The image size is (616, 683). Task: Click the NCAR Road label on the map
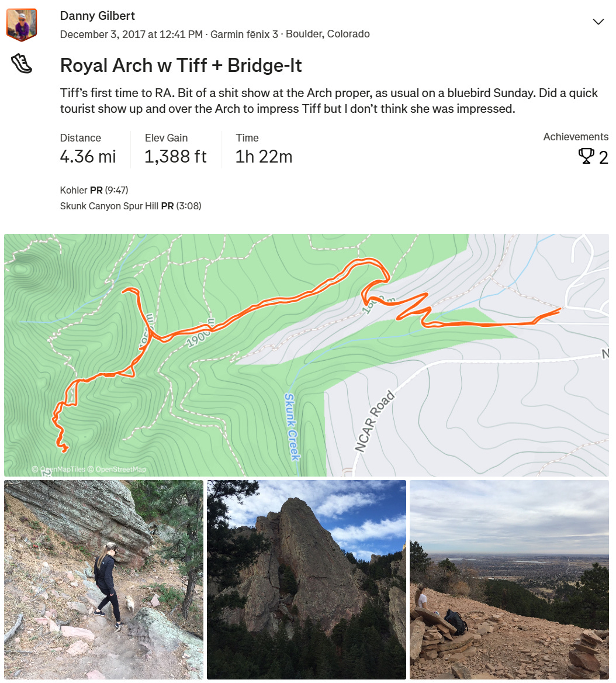(x=375, y=421)
